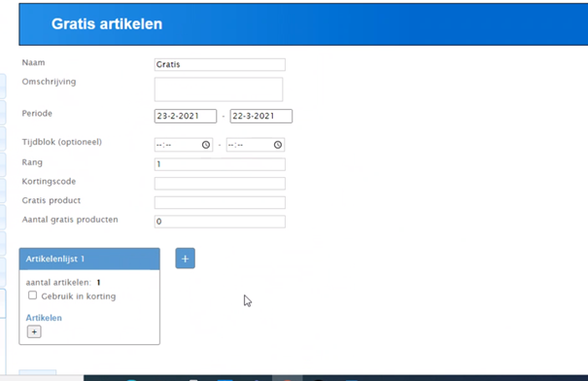Open the Periode start date 23-2-2021

186,116
